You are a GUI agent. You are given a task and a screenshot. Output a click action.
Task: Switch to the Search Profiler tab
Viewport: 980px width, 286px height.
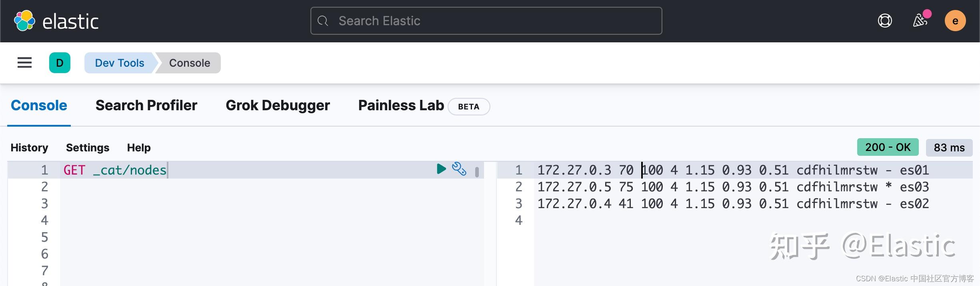pos(146,105)
